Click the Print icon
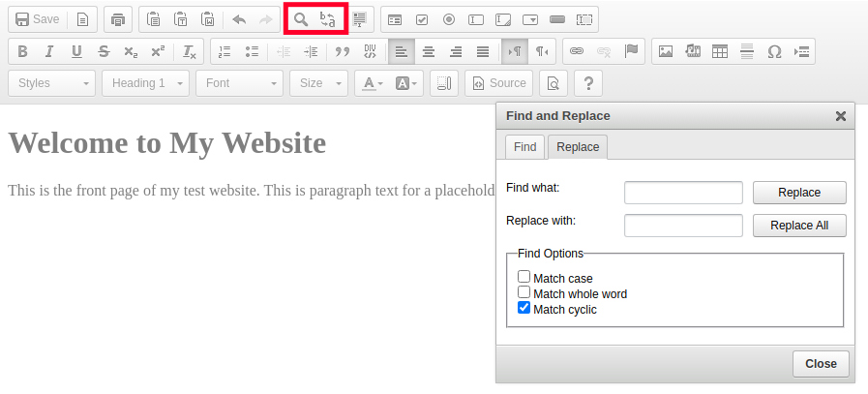Image resolution: width=868 pixels, height=394 pixels. pos(118,19)
